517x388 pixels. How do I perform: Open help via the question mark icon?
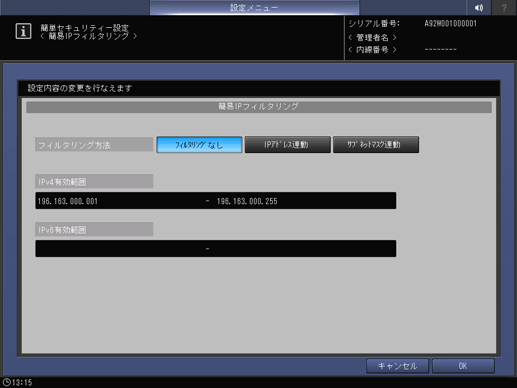[504, 7]
